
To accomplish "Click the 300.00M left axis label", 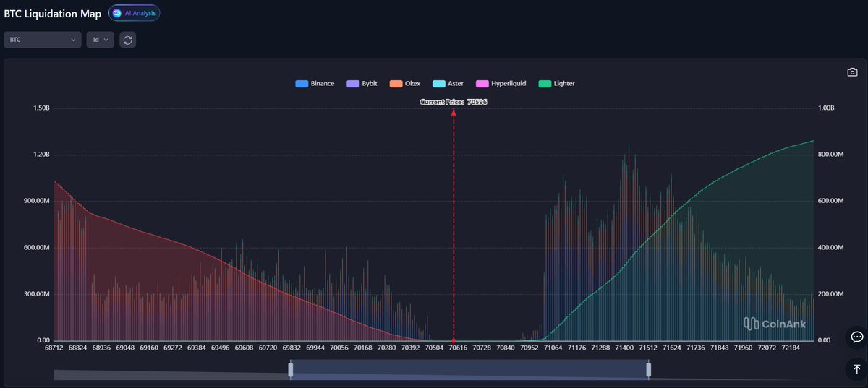I will 36,294.
